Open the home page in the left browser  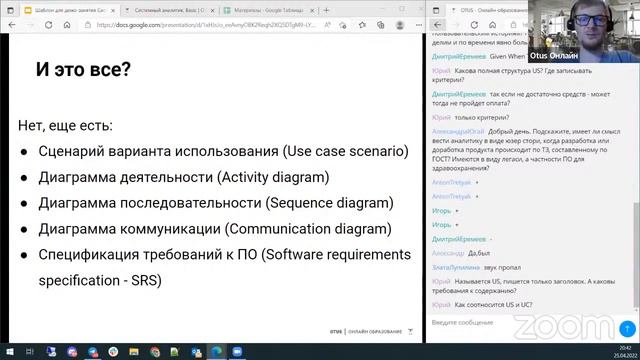[x=67, y=25]
